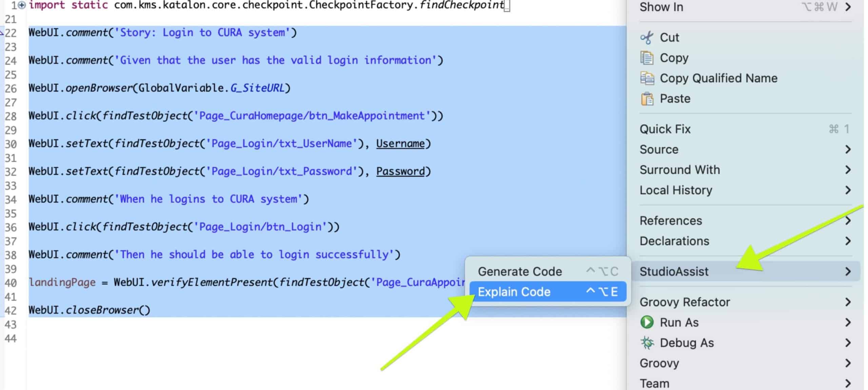Click 'When he logins to CURA system' comment
Screen dimensions: 868x390
coord(209,199)
